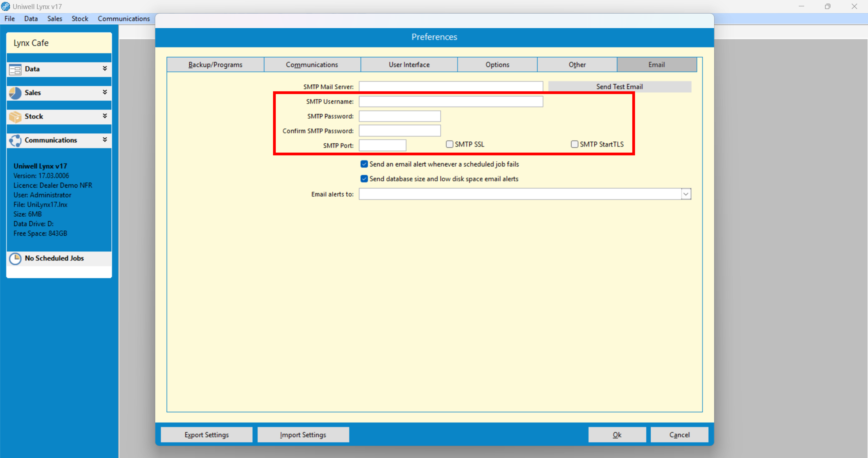
Task: Click into the SMTP Mail Server field
Action: click(451, 87)
